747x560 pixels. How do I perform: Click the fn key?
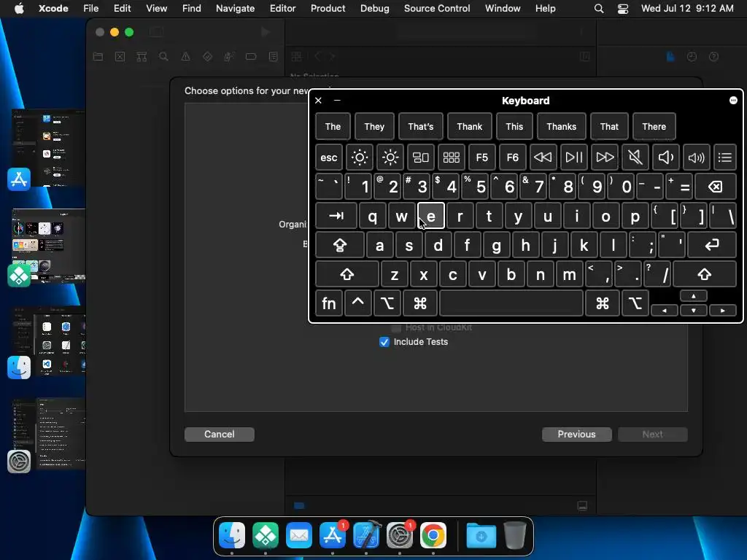(329, 303)
